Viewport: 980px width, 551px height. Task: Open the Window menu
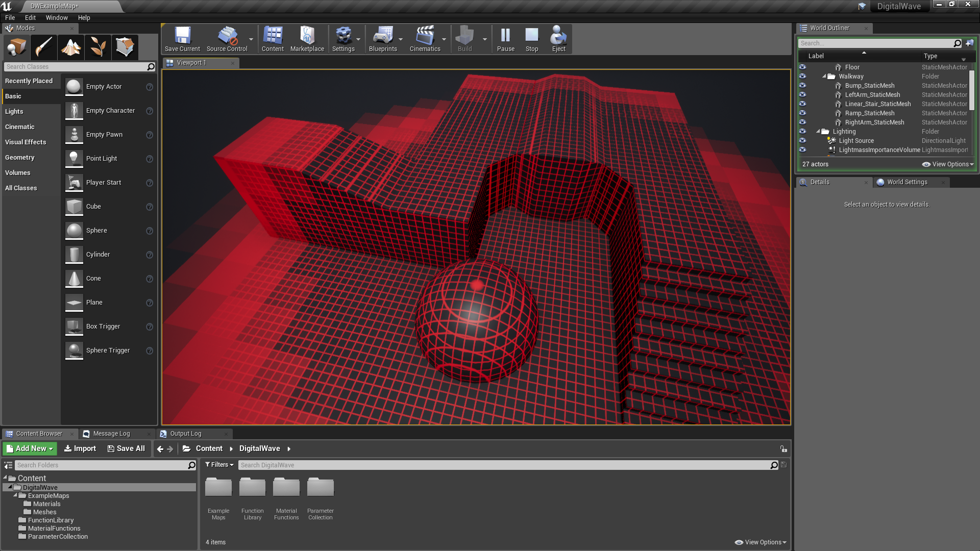57,17
